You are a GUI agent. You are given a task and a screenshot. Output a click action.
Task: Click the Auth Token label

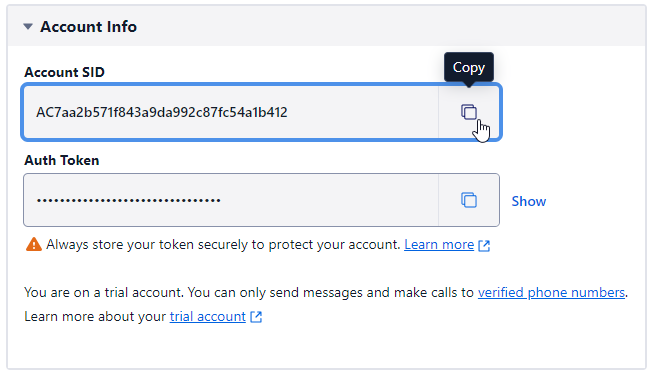pyautogui.click(x=62, y=160)
